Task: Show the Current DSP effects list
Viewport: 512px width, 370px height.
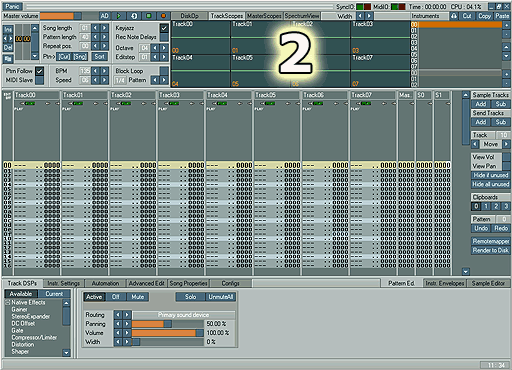Action: [x=54, y=294]
